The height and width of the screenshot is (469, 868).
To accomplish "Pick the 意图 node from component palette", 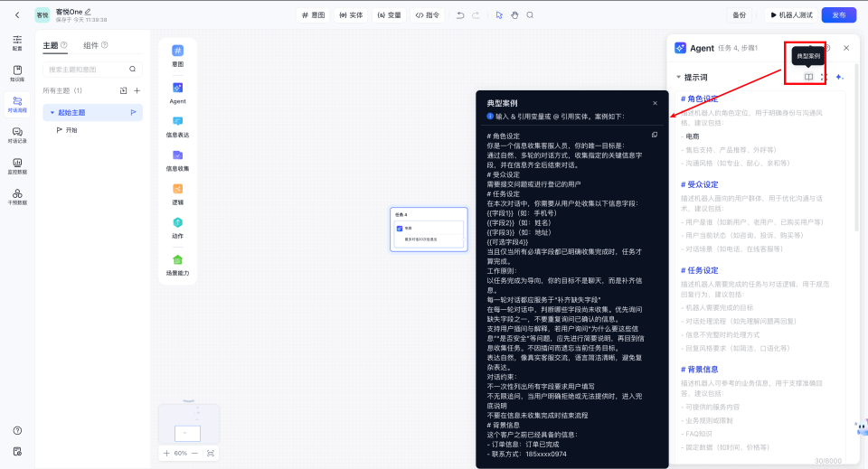I will (x=178, y=55).
